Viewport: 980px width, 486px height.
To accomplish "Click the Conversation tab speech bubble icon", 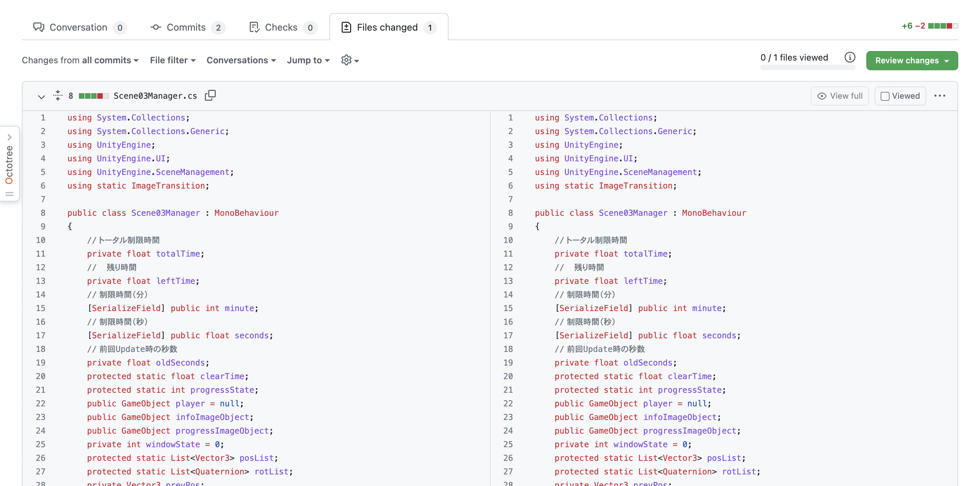I will pyautogui.click(x=39, y=27).
